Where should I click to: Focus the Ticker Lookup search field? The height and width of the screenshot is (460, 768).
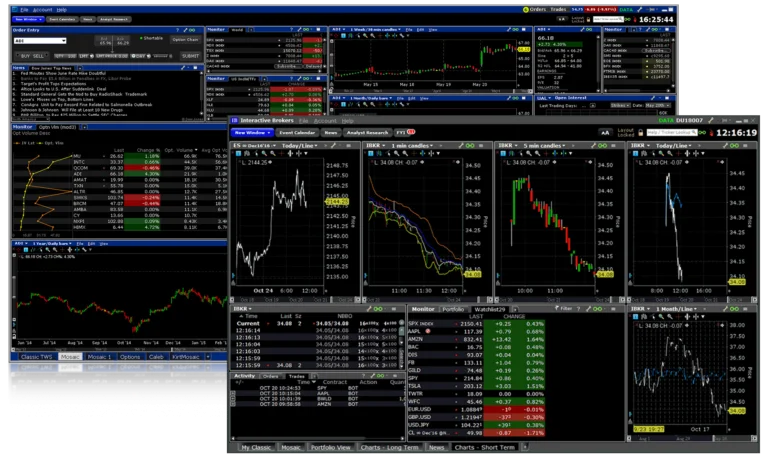point(672,132)
